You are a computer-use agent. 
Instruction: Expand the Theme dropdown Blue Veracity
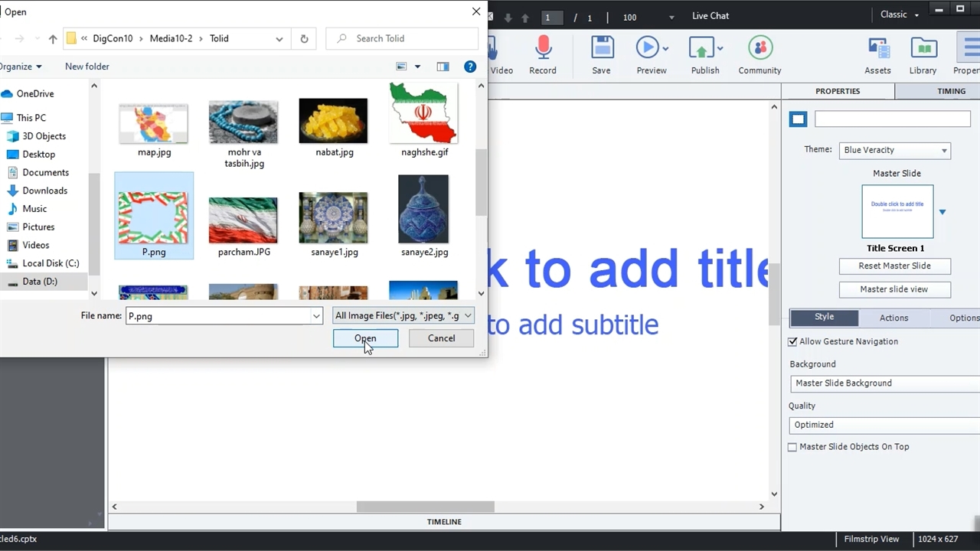(895, 150)
